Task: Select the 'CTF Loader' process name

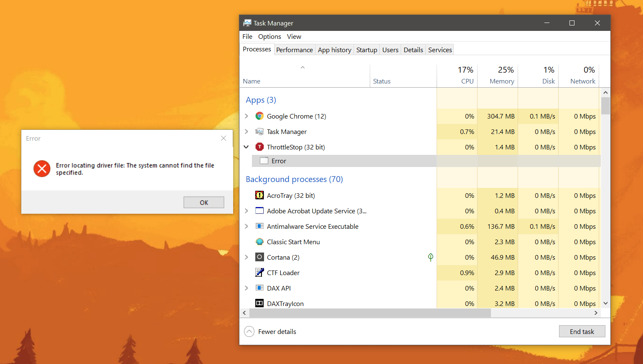Action: pyautogui.click(x=283, y=273)
